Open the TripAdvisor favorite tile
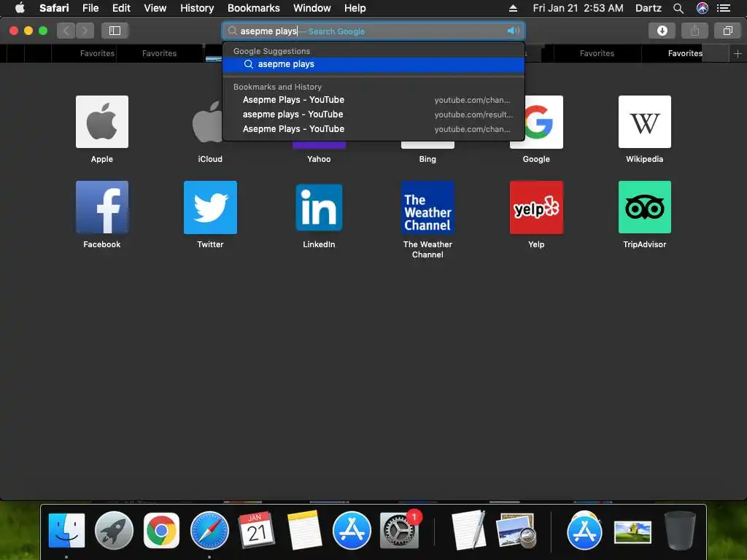This screenshot has width=747, height=560. pyautogui.click(x=645, y=207)
